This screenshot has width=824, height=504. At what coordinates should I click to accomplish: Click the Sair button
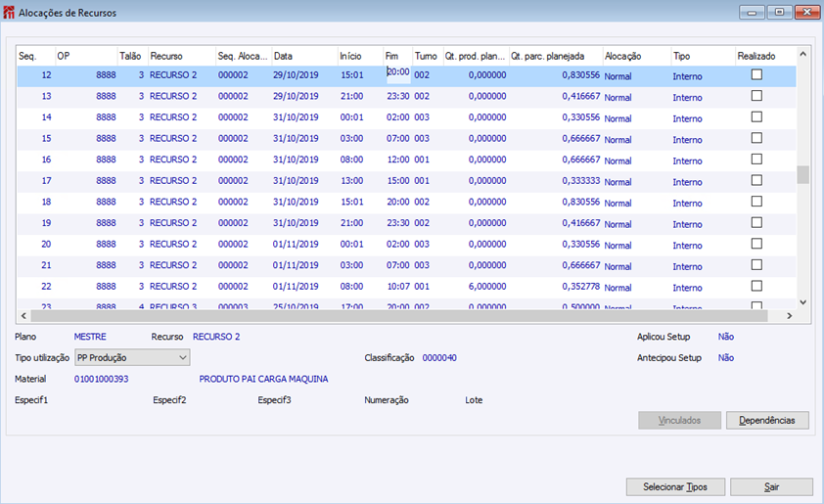(771, 487)
